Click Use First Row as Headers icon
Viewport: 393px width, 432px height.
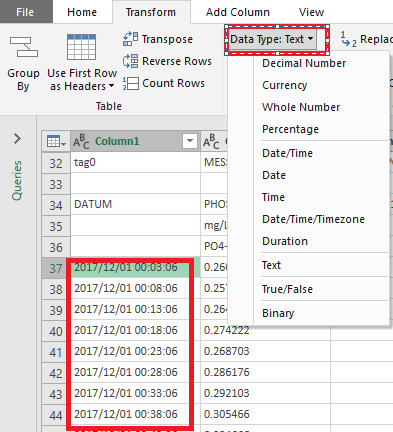[81, 47]
